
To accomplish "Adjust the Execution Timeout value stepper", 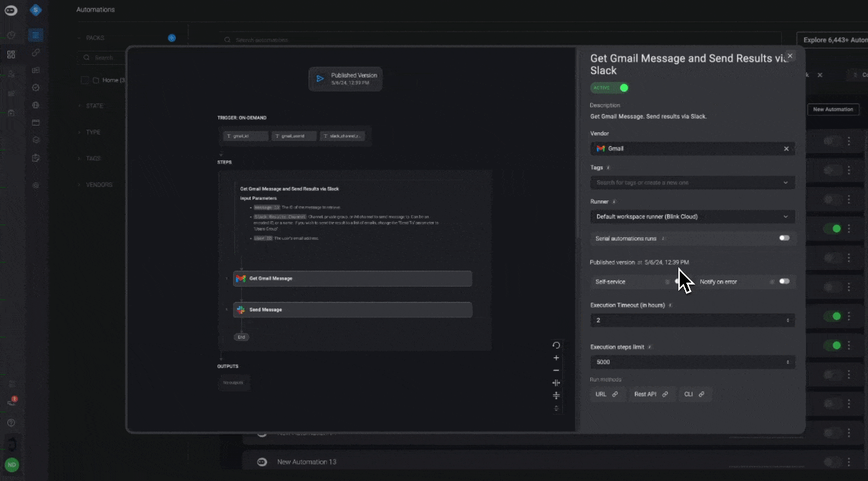I will tap(789, 321).
